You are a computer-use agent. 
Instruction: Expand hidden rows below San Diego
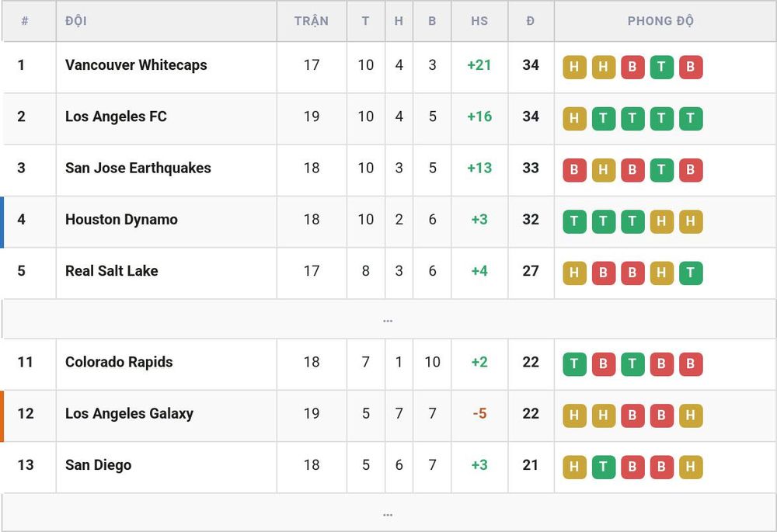[388, 513]
